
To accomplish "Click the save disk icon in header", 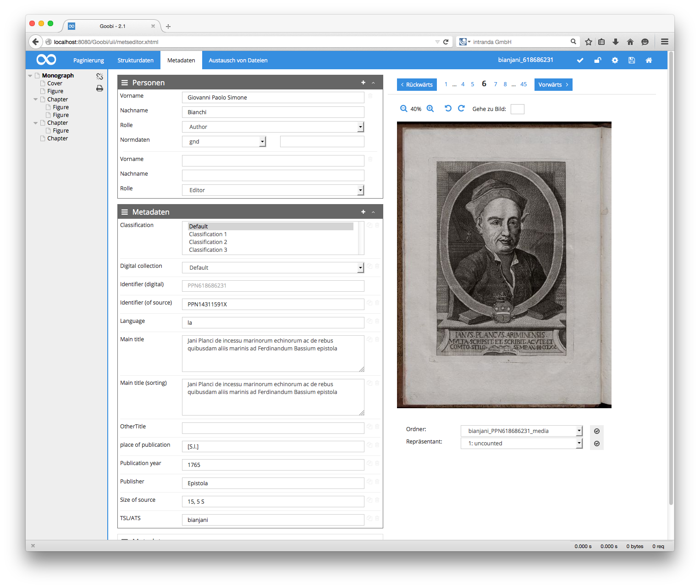I will (x=632, y=60).
